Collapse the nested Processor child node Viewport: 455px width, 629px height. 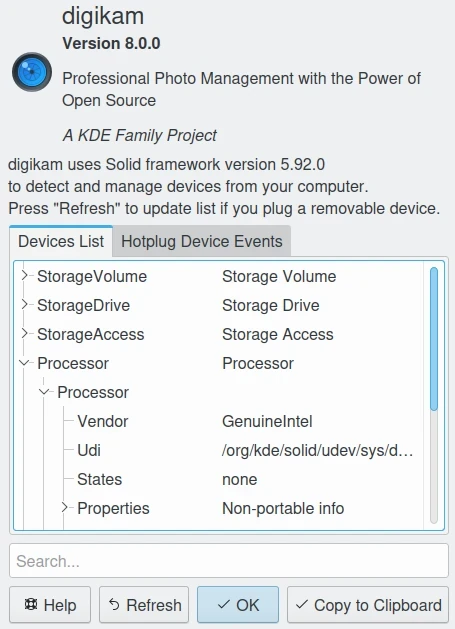click(45, 392)
